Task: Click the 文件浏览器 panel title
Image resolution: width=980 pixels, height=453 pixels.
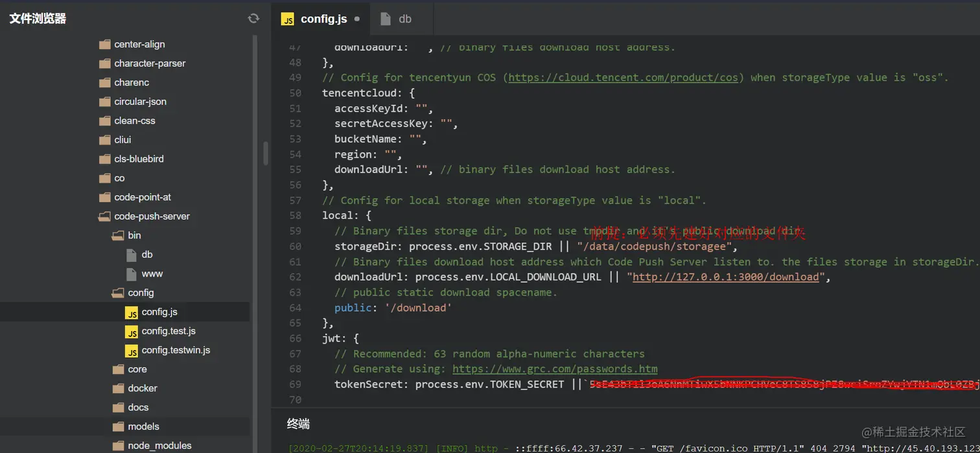Action: click(x=38, y=19)
